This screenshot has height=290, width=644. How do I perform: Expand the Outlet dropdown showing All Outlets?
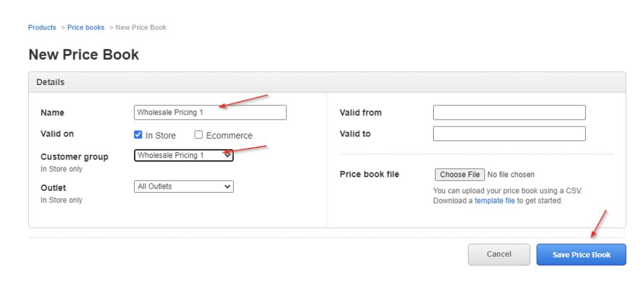coord(183,186)
